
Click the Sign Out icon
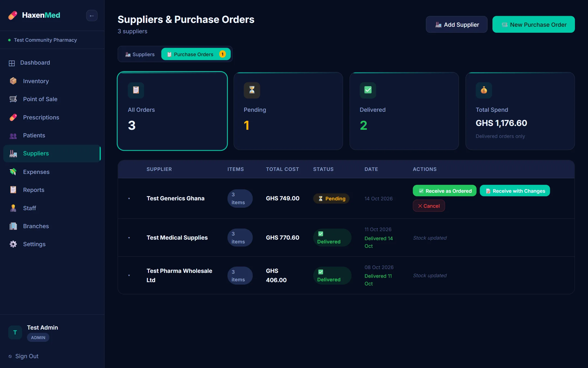point(10,356)
